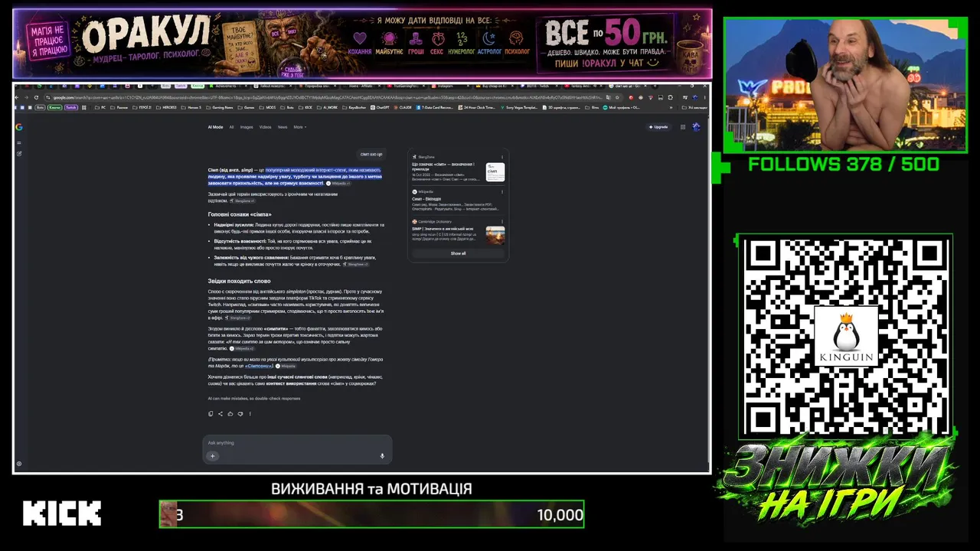Open the KICK bookmarks folder
980x551 pixels.
[x=306, y=107]
